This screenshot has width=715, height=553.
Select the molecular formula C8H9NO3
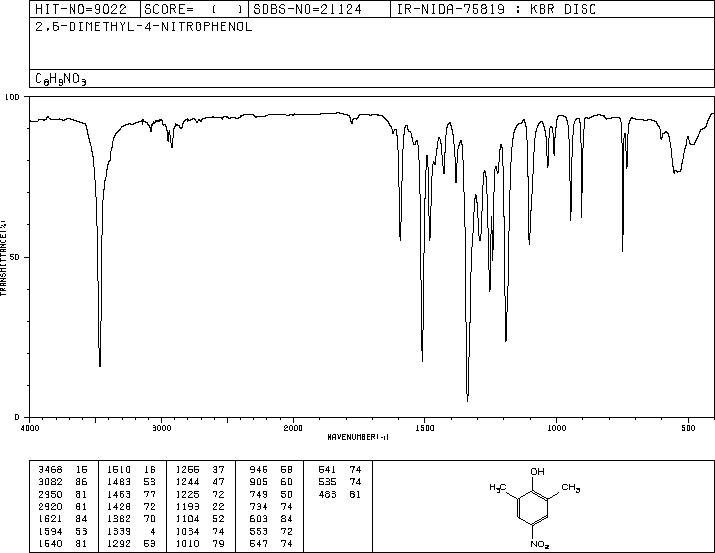click(x=61, y=79)
